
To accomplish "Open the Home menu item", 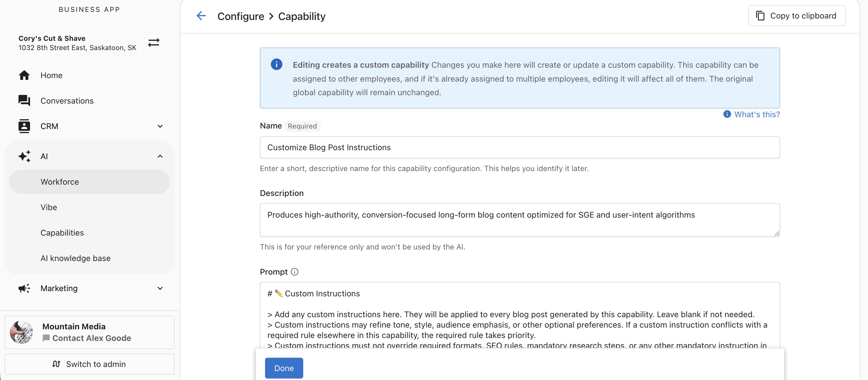I will coord(90,75).
